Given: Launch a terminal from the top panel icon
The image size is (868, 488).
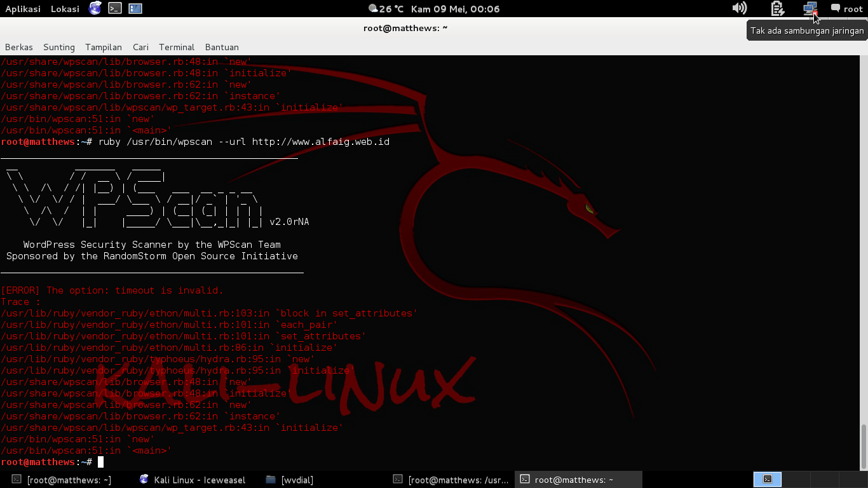Looking at the screenshot, I should tap(115, 8).
